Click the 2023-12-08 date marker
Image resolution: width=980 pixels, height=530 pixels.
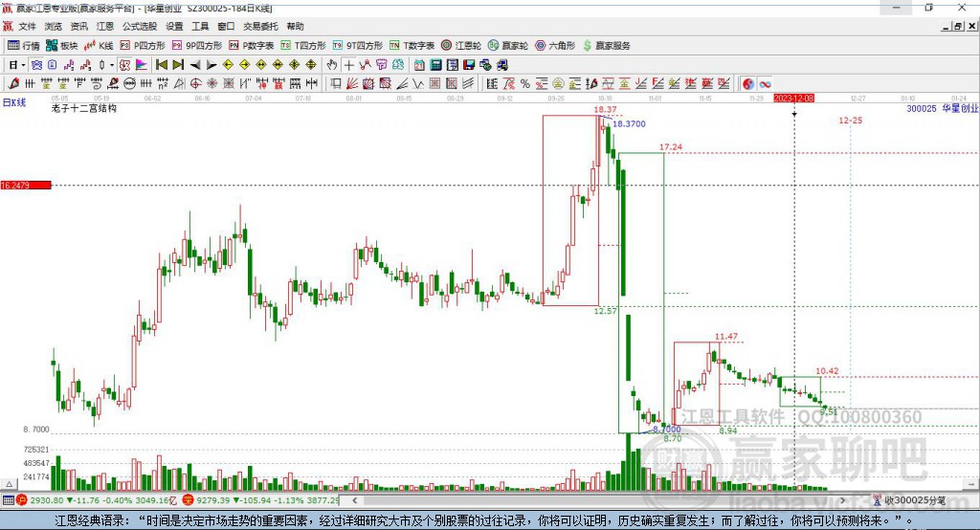793,99
